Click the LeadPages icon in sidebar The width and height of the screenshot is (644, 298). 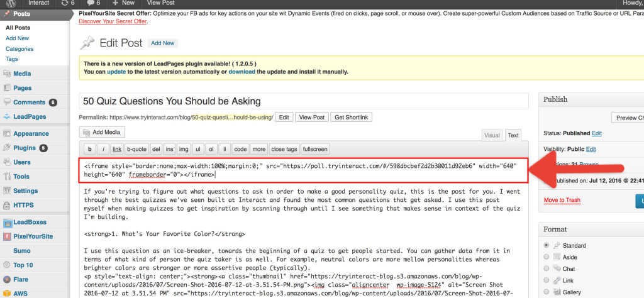point(7,116)
